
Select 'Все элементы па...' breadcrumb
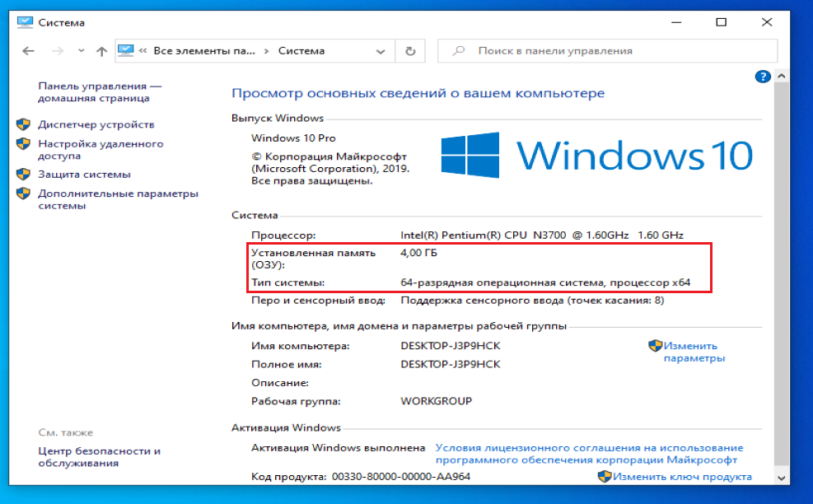pos(204,51)
